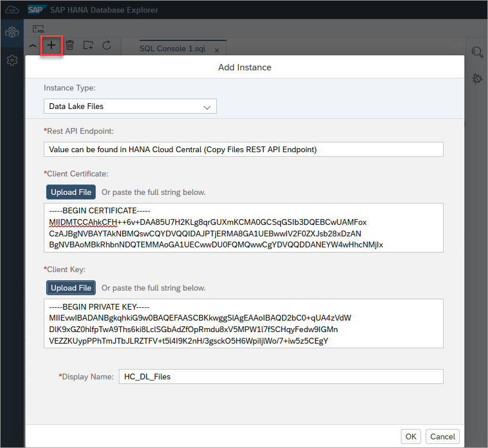Click Upload File for the Client Key
Viewport: 488px width, 448px height.
coord(71,288)
